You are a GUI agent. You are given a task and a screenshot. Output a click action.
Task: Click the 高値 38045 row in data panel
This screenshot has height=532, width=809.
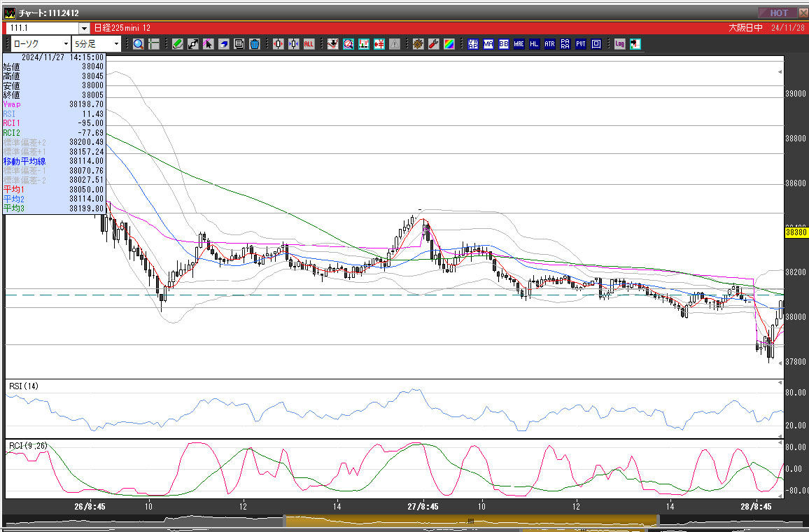(x=53, y=76)
